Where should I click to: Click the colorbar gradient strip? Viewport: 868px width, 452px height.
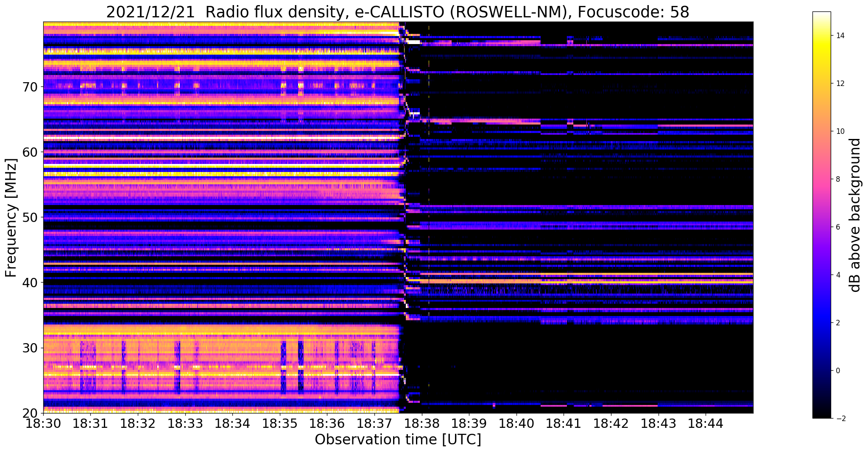821,215
